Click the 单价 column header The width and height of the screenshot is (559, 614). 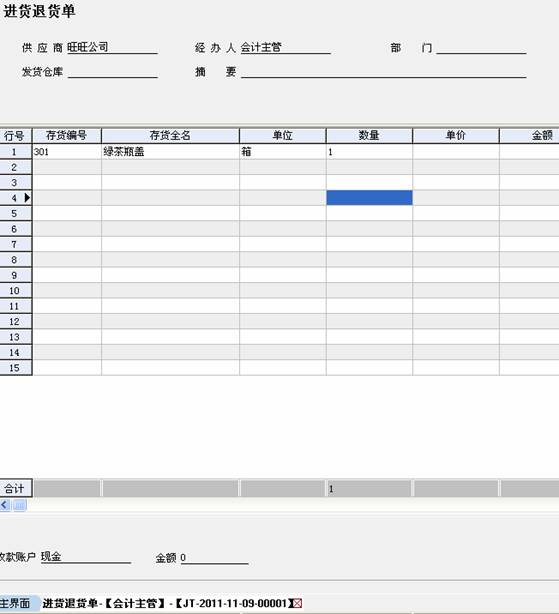click(x=456, y=135)
